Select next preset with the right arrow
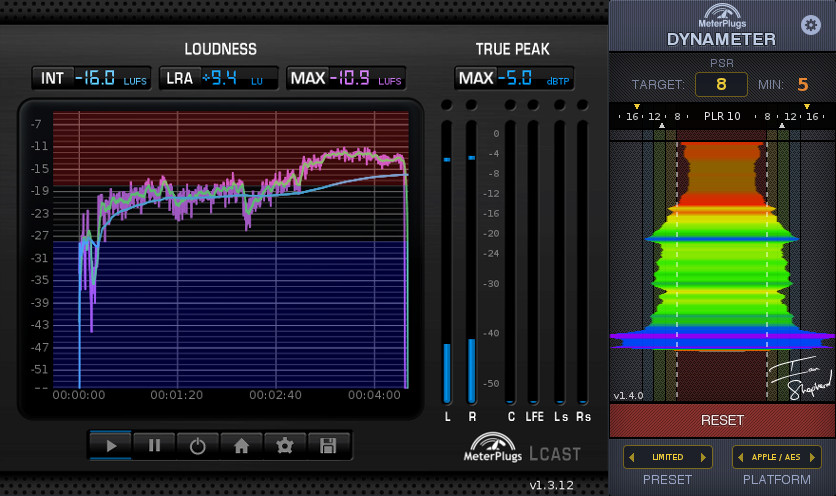Screen dimensions: 836x496 pyautogui.click(x=703, y=457)
